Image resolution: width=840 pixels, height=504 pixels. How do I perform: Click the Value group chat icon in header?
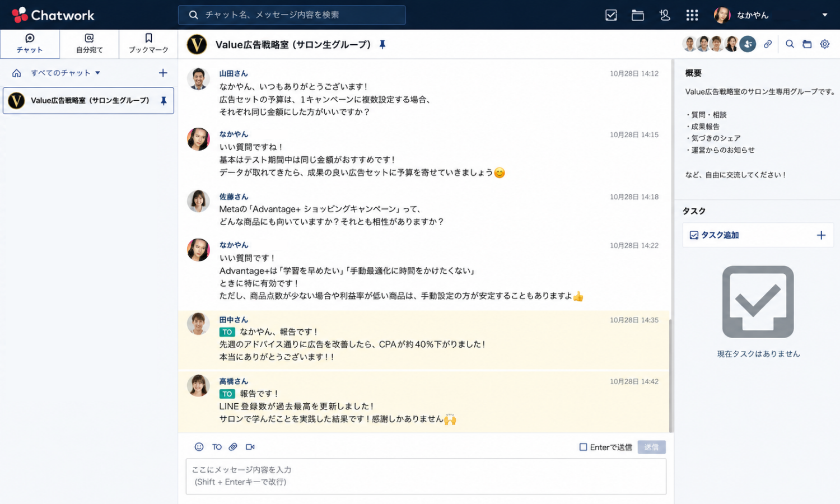pos(197,44)
